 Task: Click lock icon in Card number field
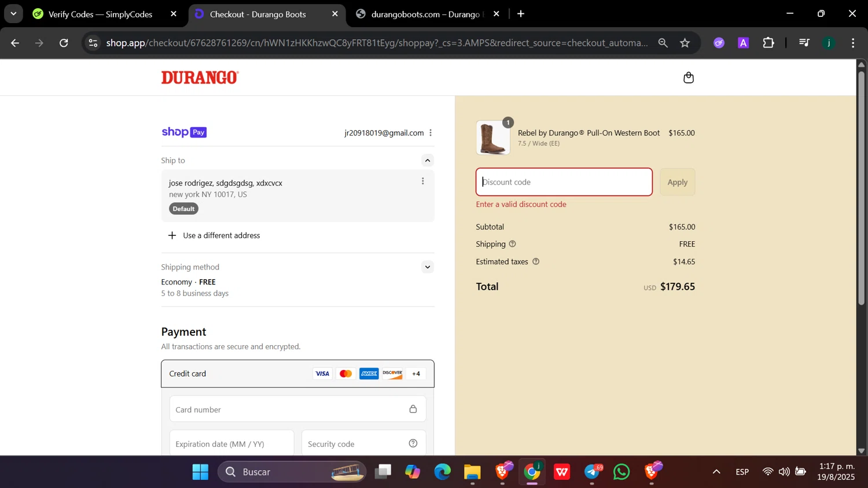(413, 409)
